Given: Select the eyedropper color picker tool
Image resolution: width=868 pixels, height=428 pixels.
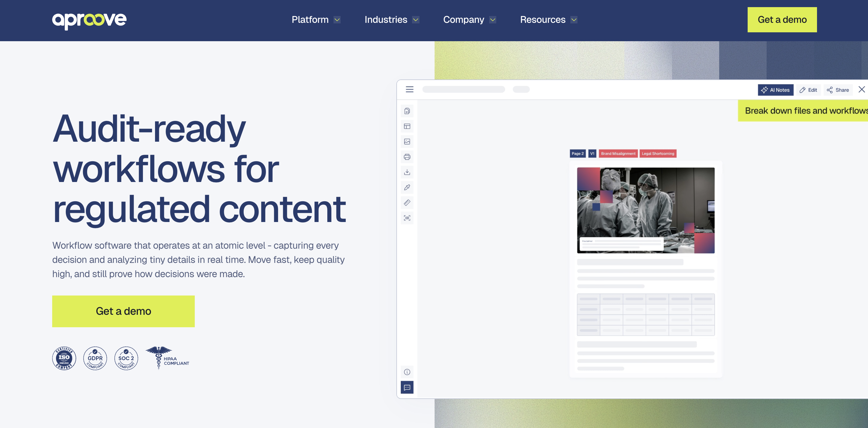Looking at the screenshot, I should 407,187.
